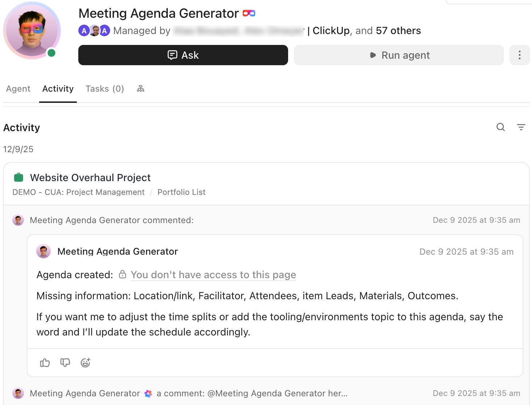
Task: Click the '57 others' managers link
Action: click(398, 30)
